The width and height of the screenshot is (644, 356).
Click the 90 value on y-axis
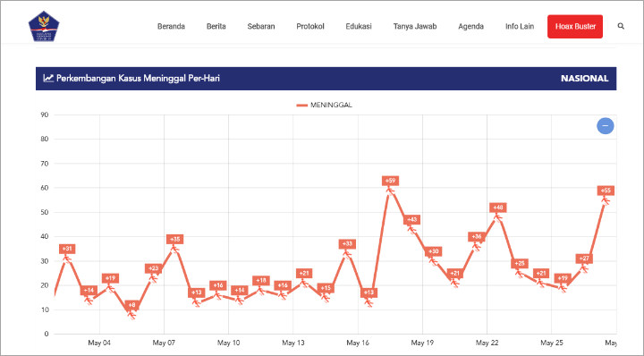(x=45, y=115)
